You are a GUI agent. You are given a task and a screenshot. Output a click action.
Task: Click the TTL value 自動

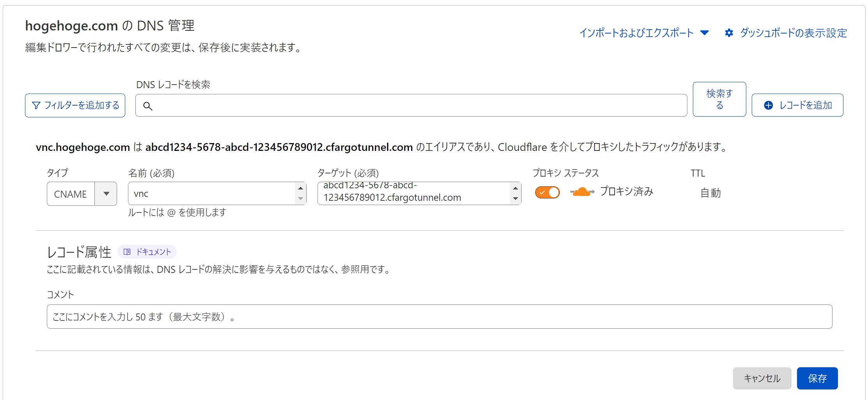[x=710, y=193]
